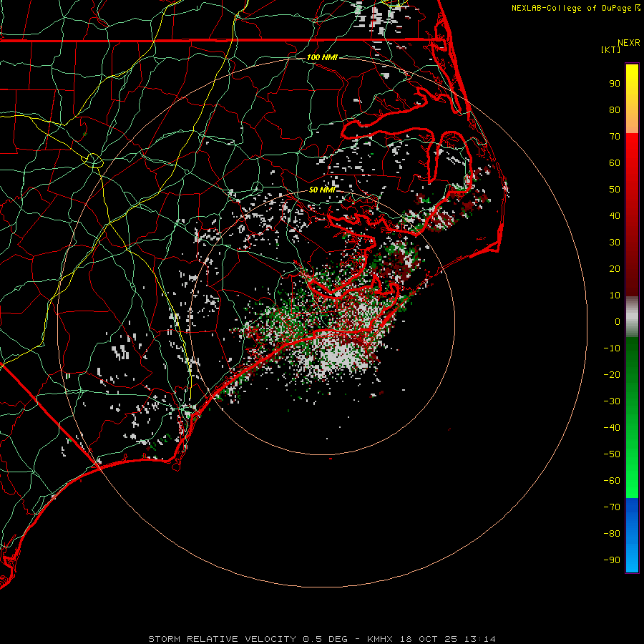
Task: Select the -50 value on velocity scale
Action: pyautogui.click(x=612, y=454)
